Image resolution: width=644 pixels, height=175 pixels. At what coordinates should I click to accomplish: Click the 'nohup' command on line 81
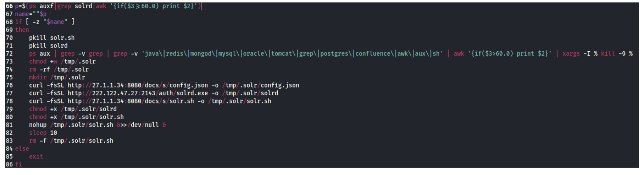tap(38, 125)
